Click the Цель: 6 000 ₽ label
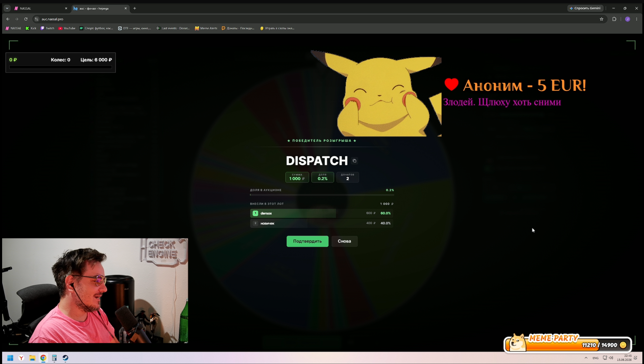Viewport: 644px width, 364px height. coord(96,60)
